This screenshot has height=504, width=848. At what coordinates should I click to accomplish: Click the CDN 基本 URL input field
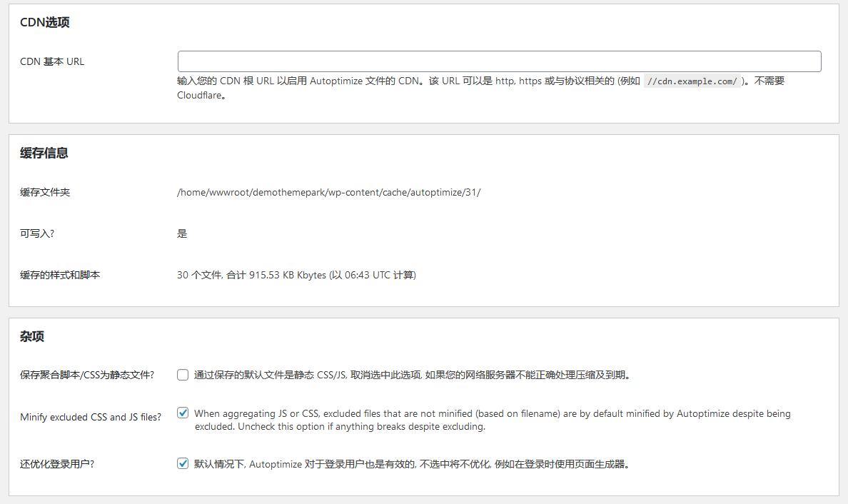(498, 61)
